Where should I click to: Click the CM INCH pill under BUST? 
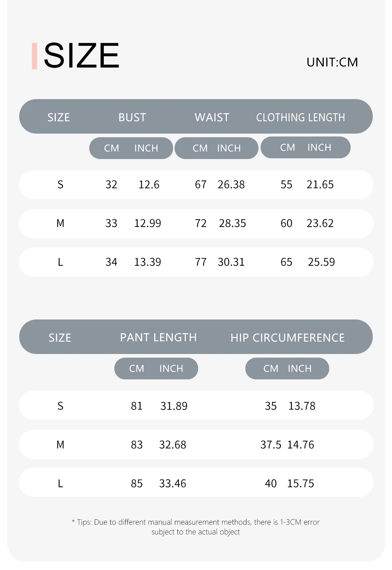point(131,148)
